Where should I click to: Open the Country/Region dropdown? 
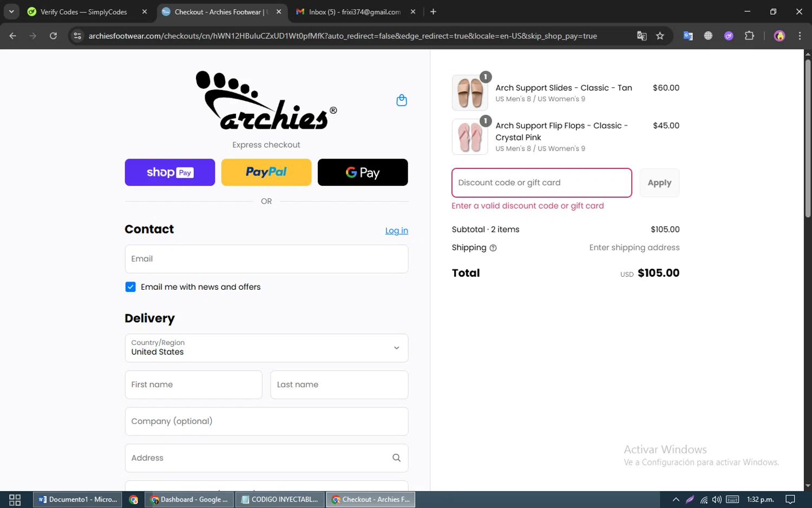click(x=266, y=348)
